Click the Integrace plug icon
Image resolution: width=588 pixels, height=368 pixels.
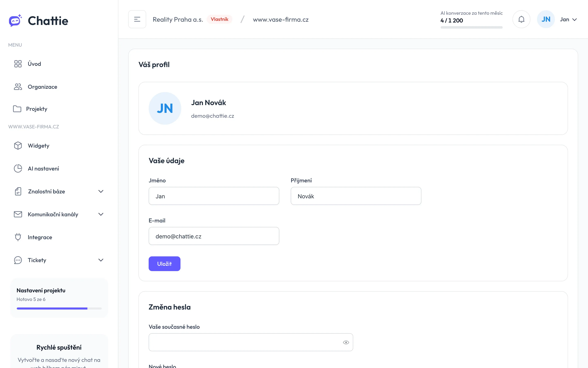pos(18,237)
